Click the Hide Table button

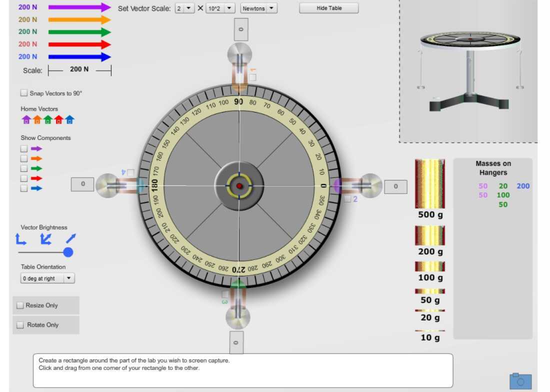click(x=329, y=8)
